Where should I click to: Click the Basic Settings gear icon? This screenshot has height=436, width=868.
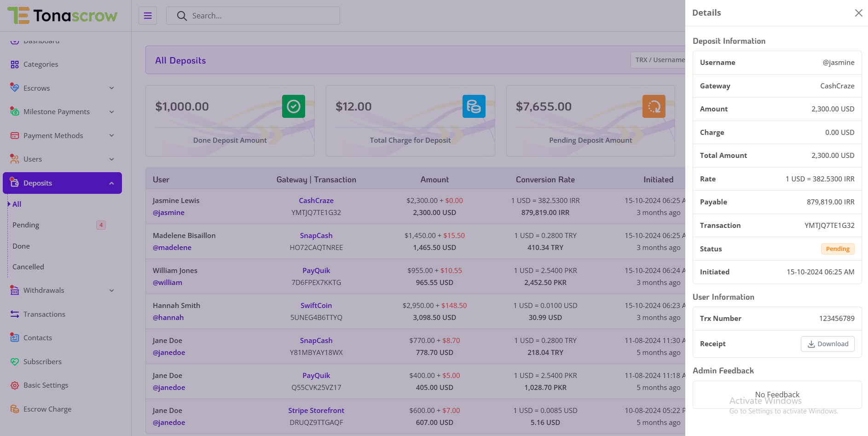tap(15, 385)
